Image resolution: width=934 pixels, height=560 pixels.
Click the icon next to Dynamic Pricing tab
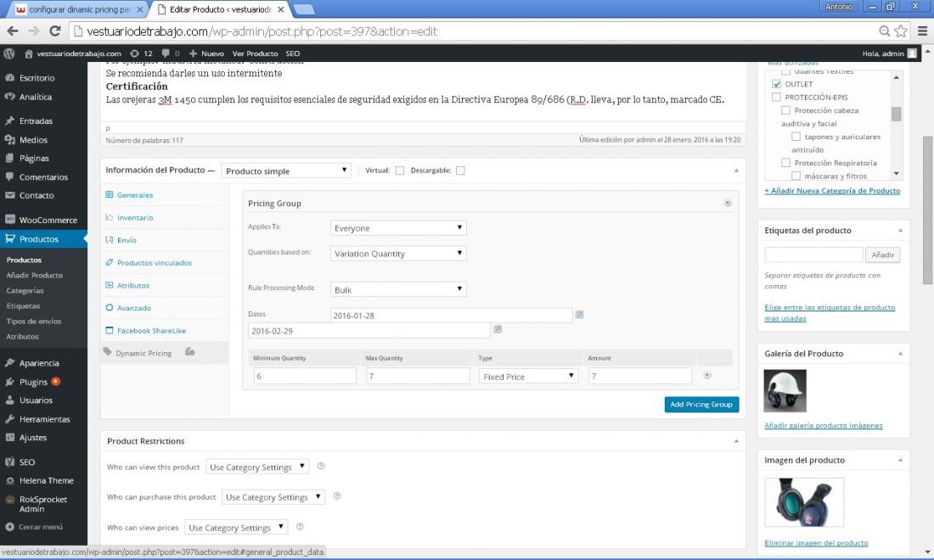189,352
